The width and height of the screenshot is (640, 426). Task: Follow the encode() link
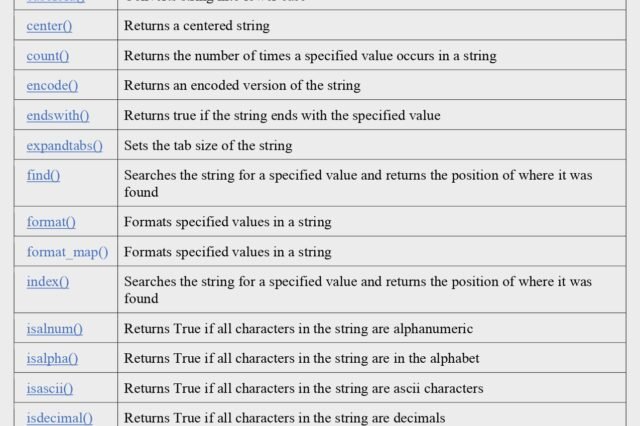[52, 85]
